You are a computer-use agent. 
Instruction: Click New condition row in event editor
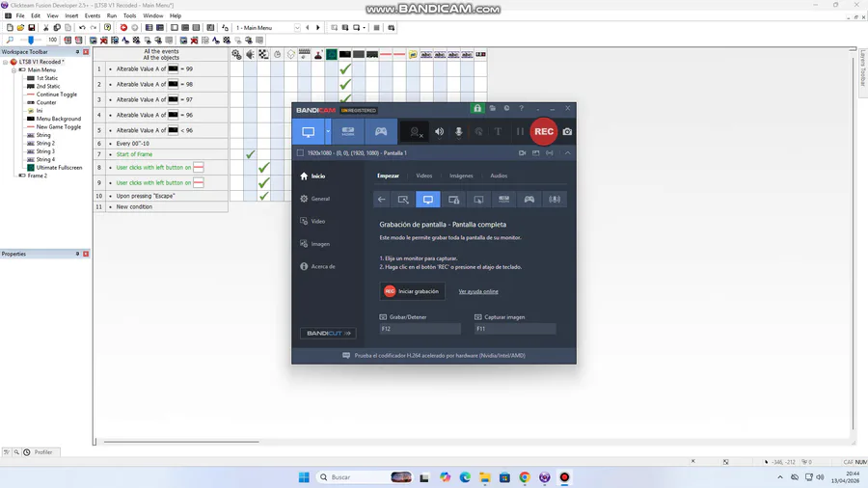(x=167, y=207)
